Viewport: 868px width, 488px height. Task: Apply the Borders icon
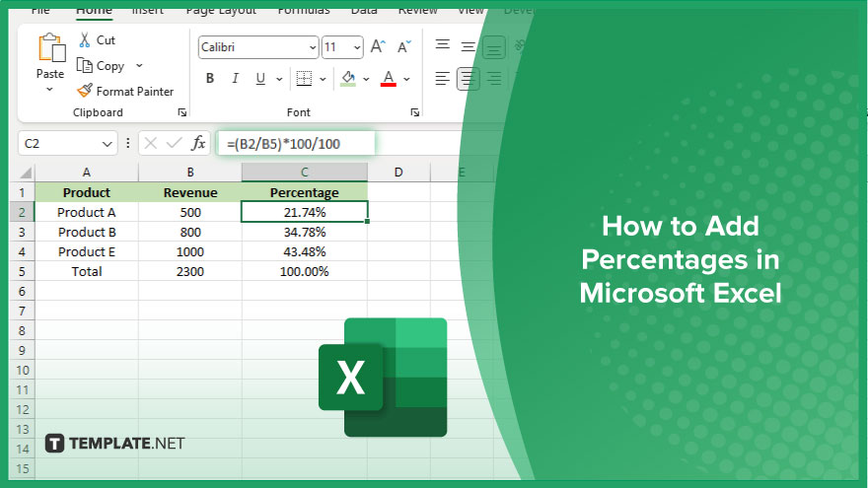point(304,79)
